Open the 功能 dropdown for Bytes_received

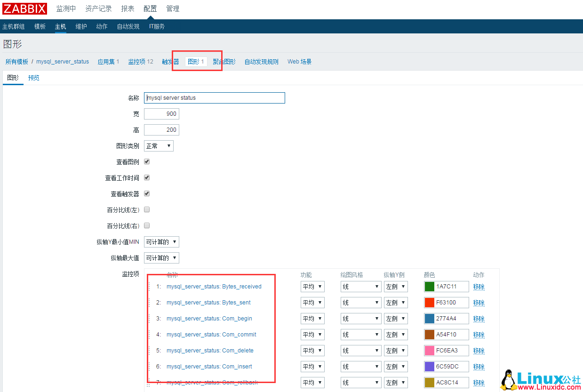pyautogui.click(x=312, y=286)
